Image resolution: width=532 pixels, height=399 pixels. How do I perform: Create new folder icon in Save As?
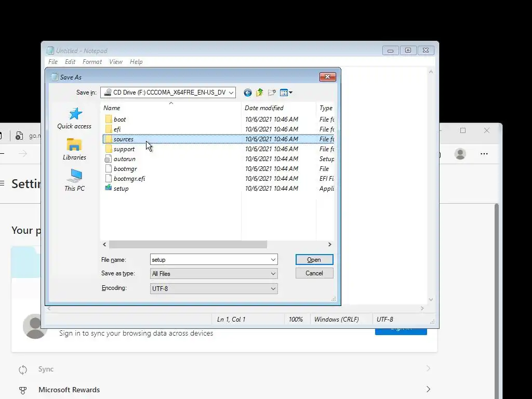(272, 92)
